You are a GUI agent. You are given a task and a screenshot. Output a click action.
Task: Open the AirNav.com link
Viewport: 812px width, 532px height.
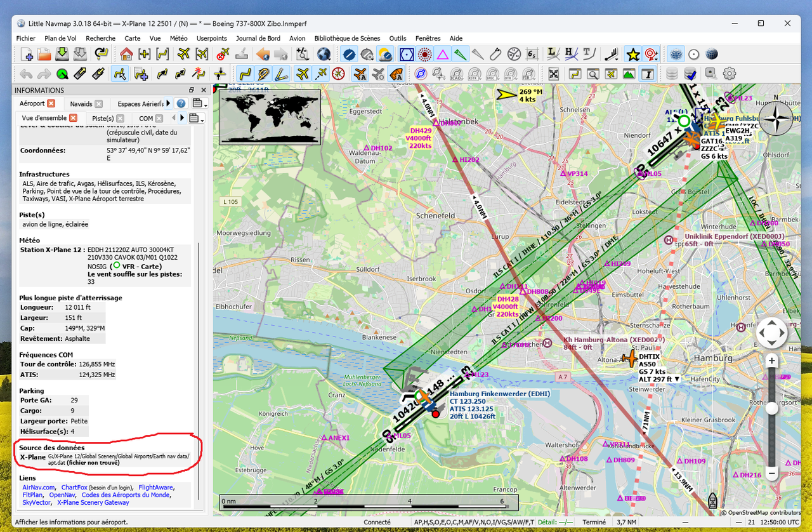(x=39, y=487)
